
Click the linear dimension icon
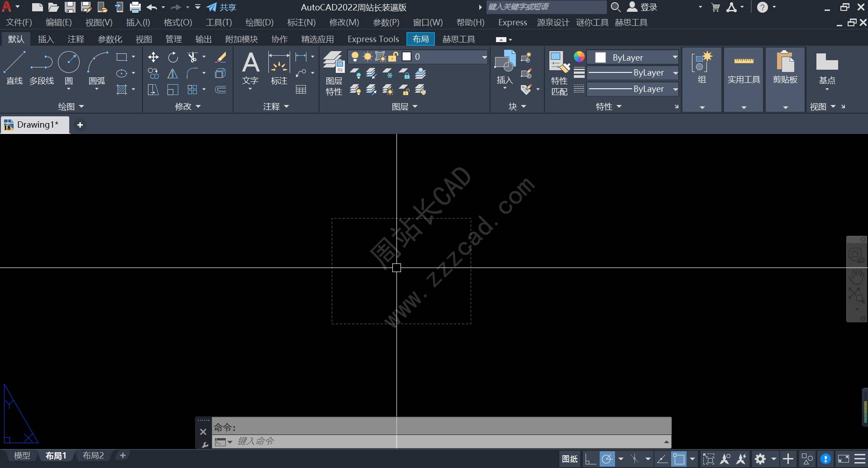[x=301, y=57]
